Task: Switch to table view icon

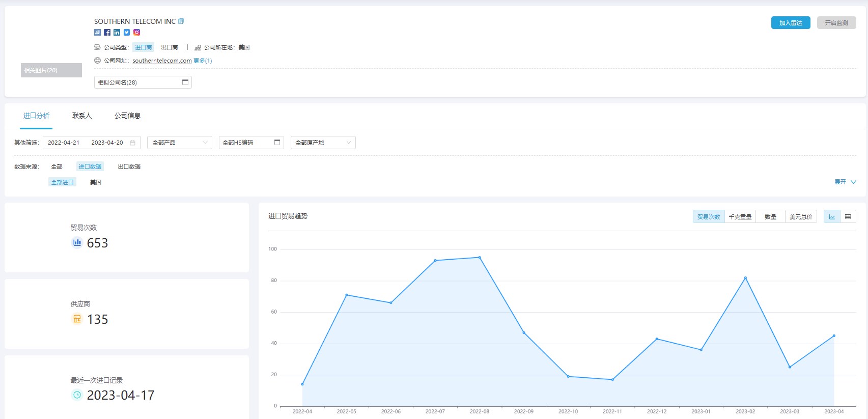Action: (x=848, y=216)
